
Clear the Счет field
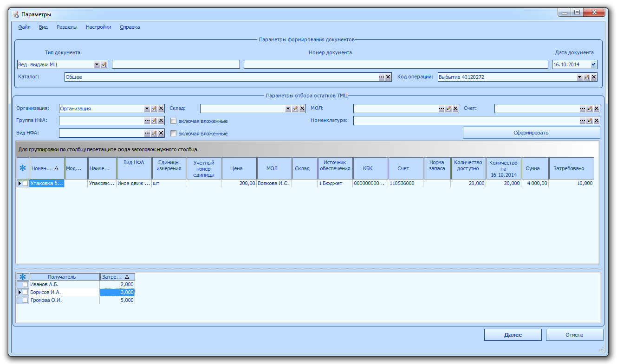597,109
